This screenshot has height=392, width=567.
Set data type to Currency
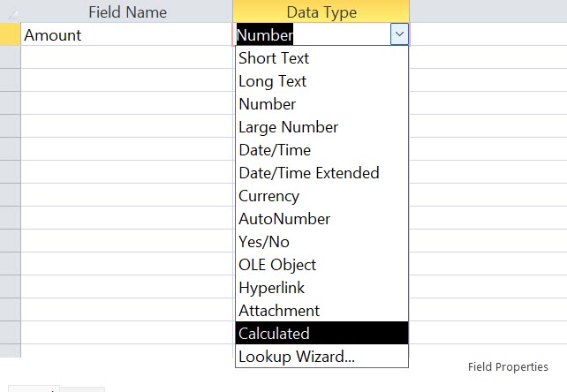(321, 196)
